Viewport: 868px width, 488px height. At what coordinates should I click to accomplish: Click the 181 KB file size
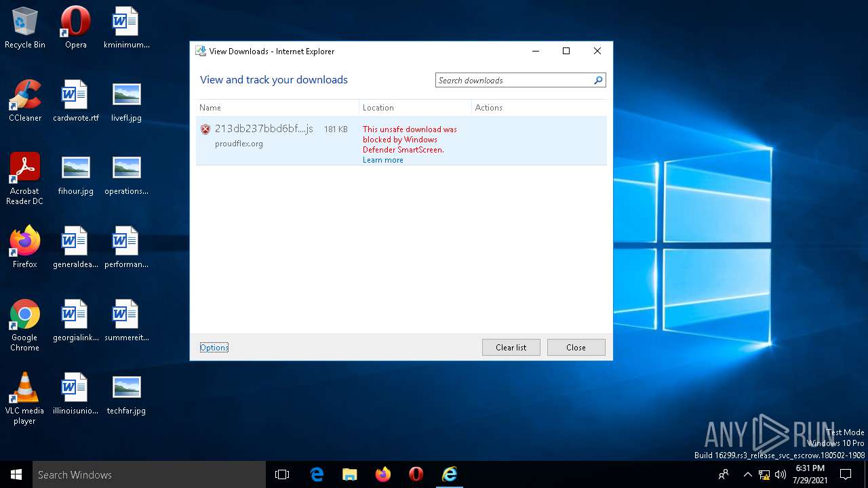(336, 129)
